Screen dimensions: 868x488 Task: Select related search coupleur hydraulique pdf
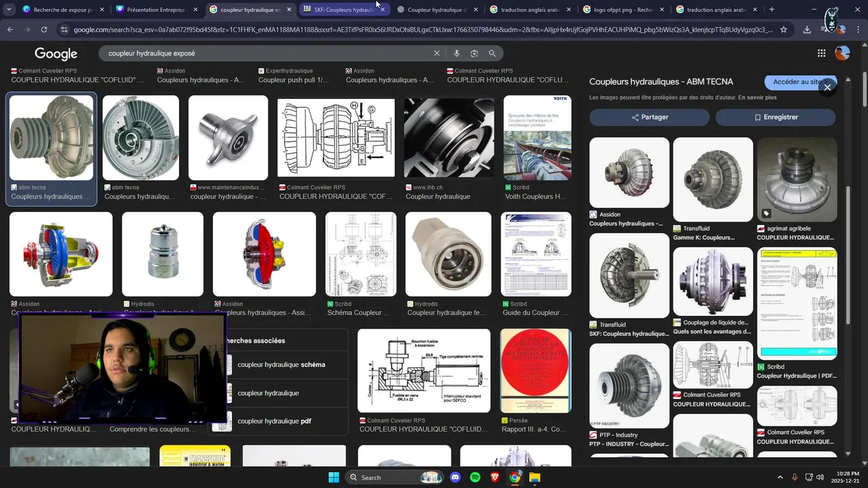click(x=274, y=421)
